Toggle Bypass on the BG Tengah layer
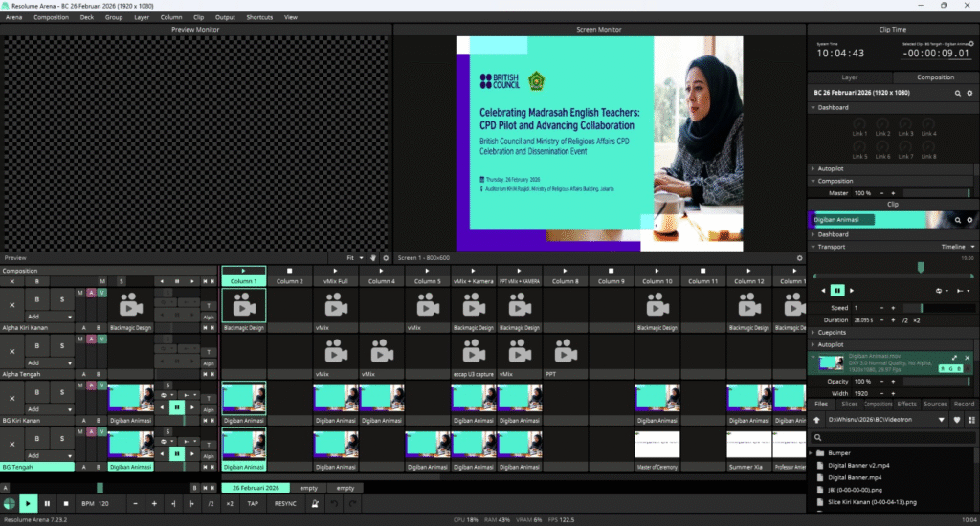 [37, 442]
